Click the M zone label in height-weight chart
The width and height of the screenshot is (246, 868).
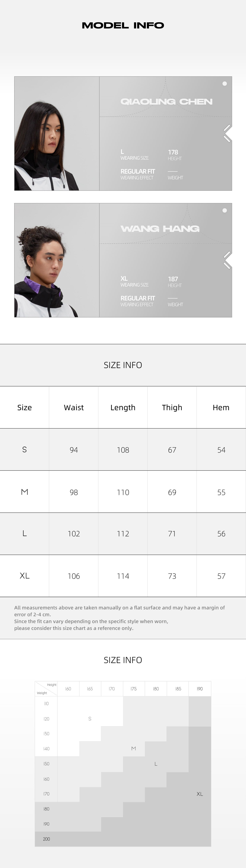[x=134, y=748]
